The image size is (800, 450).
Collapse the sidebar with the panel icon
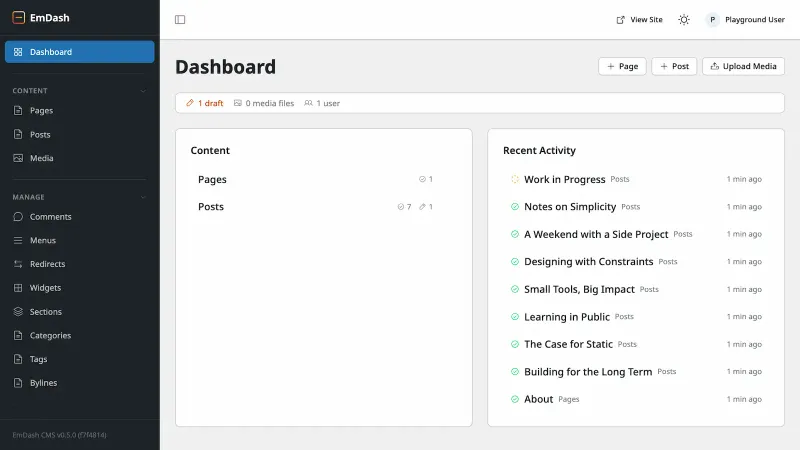pos(180,19)
